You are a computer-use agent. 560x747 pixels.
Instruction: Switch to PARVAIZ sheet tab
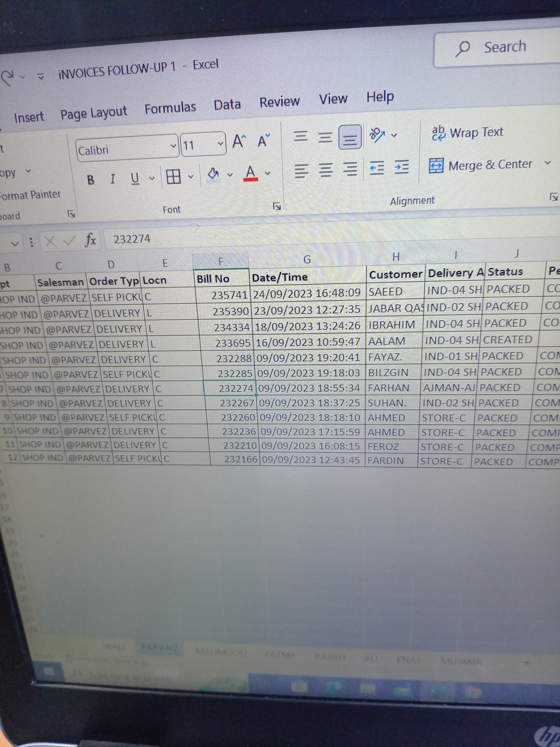[x=160, y=647]
